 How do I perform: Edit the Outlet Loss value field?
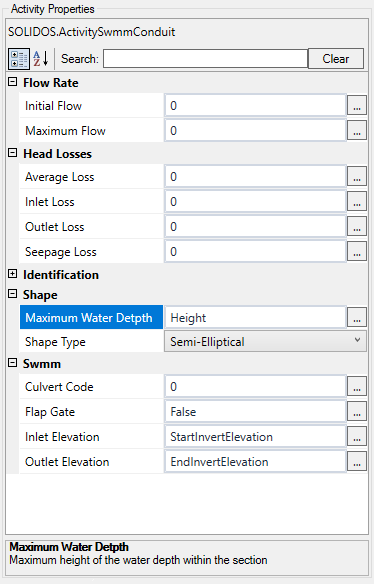pyautogui.click(x=256, y=226)
